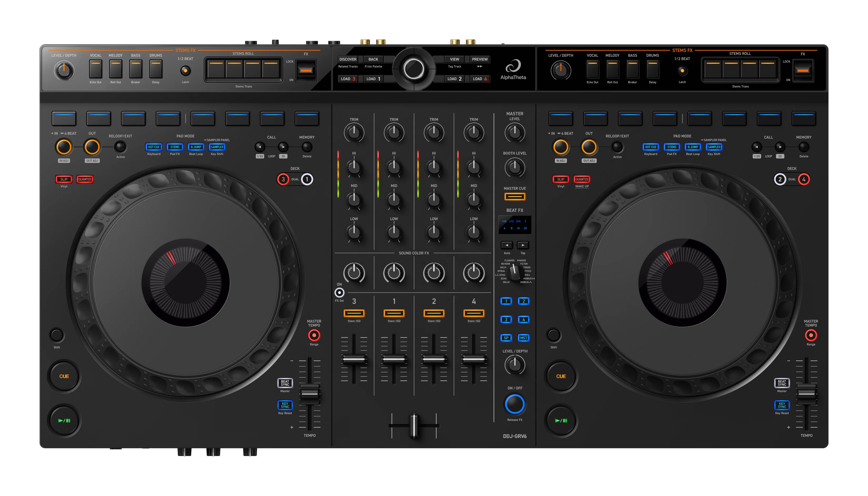
Task: Click the left deck MEMORY button
Action: click(x=307, y=147)
